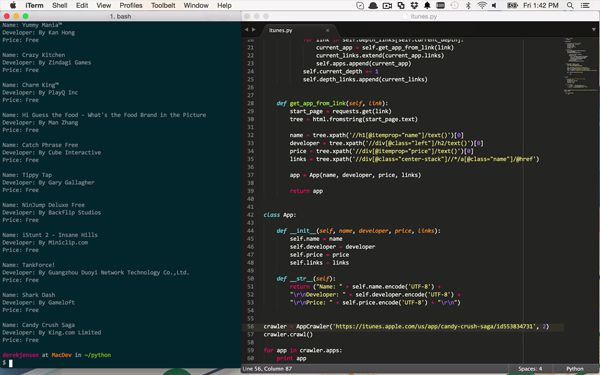Click 'app = App(name, developer, price, links)' line
Image resolution: width=600 pixels, height=375 pixels.
[x=355, y=175]
